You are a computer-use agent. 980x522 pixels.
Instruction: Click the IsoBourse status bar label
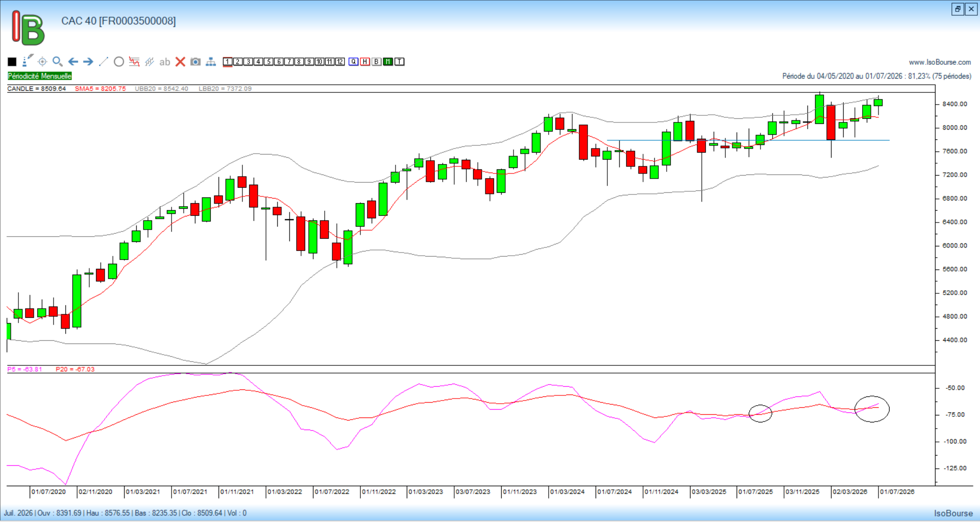tap(953, 513)
